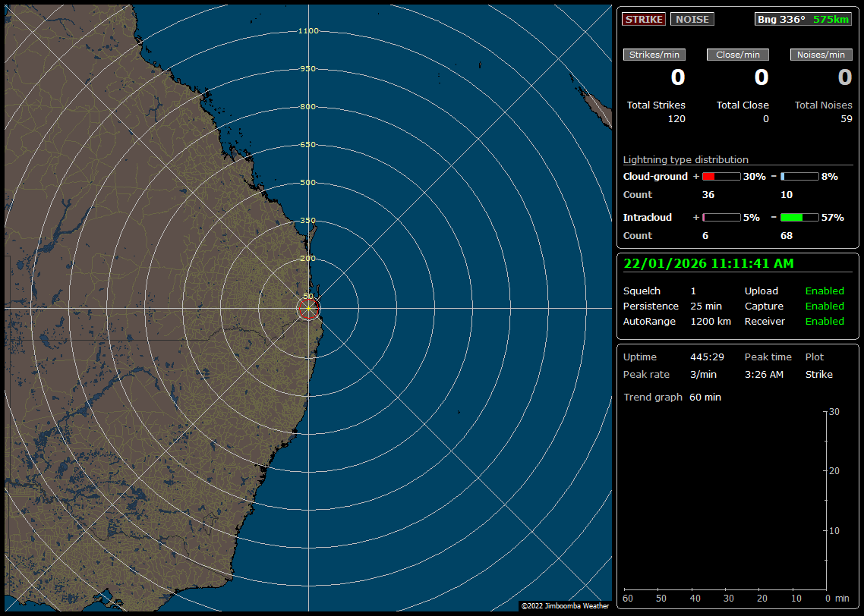Image resolution: width=864 pixels, height=616 pixels.
Task: Click the Plot Strike value
Action: [x=818, y=374]
